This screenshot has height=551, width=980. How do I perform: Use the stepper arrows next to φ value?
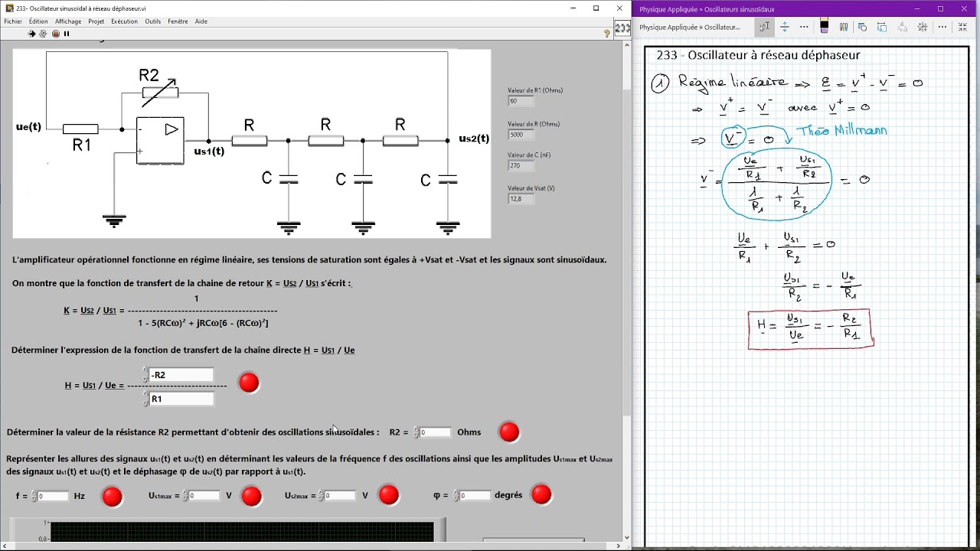456,496
